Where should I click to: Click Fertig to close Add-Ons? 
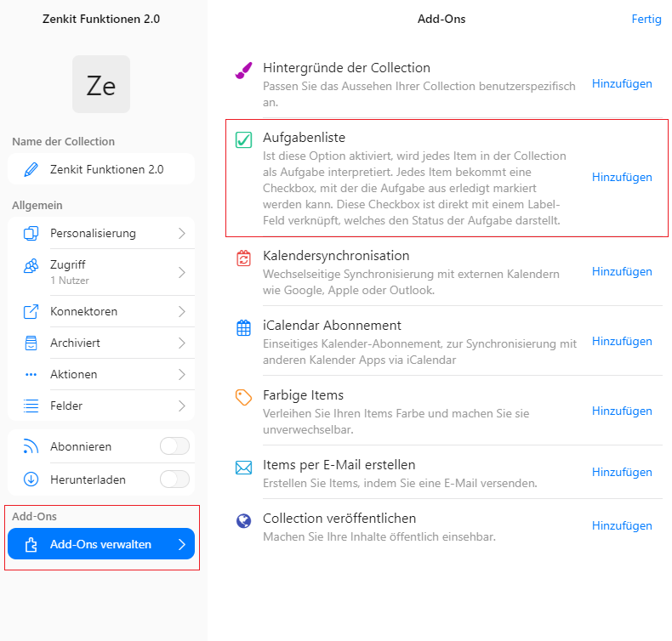click(x=646, y=20)
